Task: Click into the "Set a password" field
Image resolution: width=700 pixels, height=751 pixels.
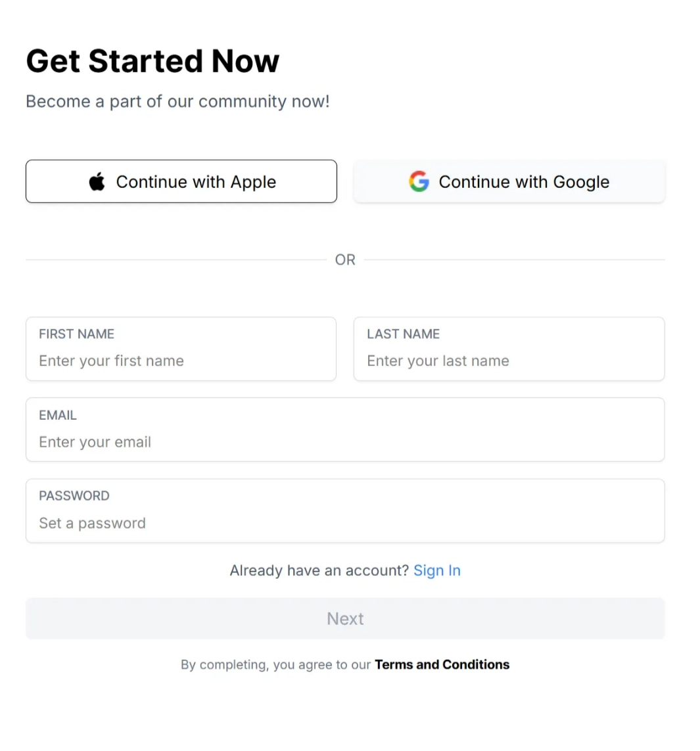Action: 345,523
